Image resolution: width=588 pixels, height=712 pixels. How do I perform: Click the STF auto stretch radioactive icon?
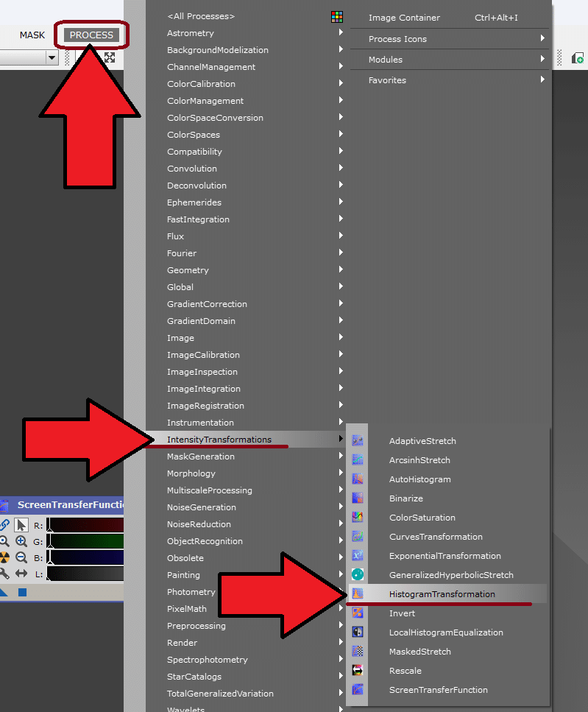click(x=4, y=557)
